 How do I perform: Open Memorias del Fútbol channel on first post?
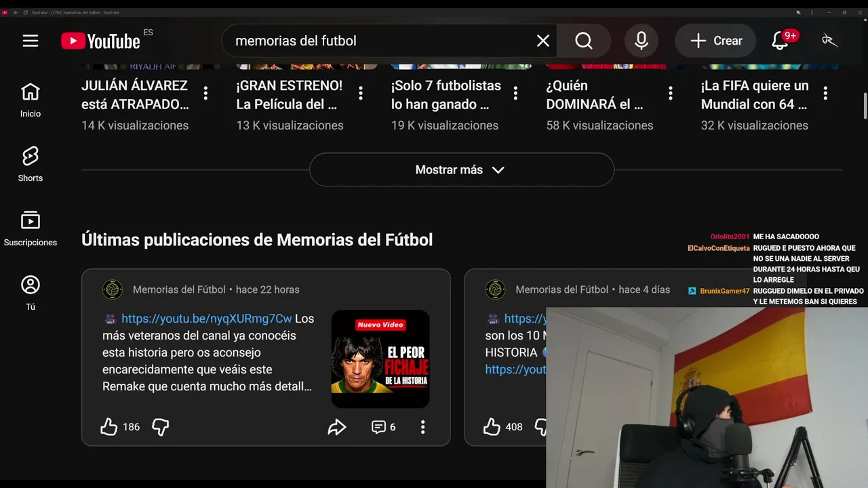[x=179, y=289]
